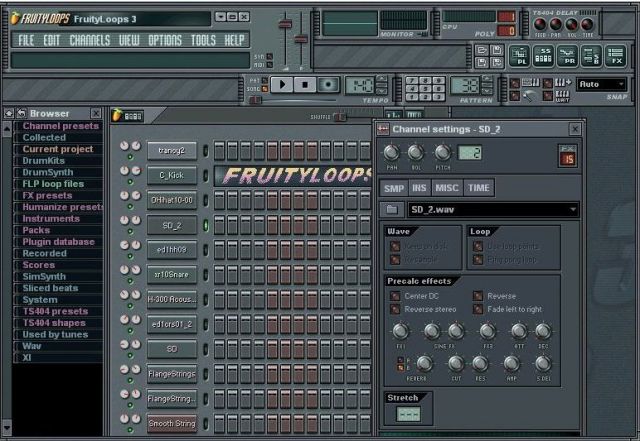This screenshot has width=640, height=441.
Task: Open the FX mixer window button
Action: pyautogui.click(x=616, y=56)
